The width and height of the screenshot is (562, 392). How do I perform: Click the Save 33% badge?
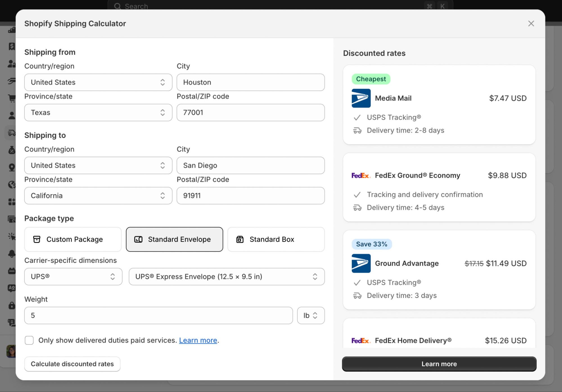pos(372,244)
